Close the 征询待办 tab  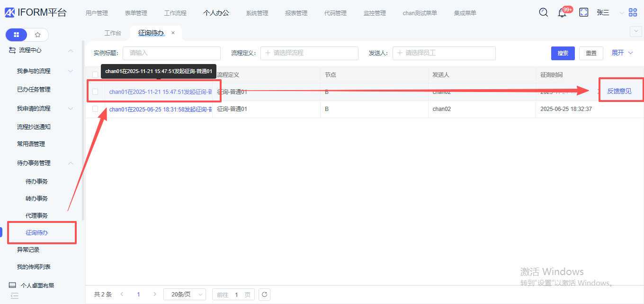(x=173, y=33)
